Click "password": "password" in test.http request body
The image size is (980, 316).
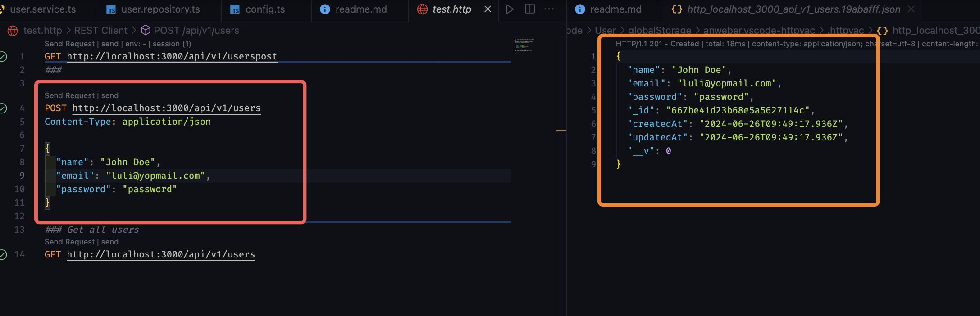point(116,189)
